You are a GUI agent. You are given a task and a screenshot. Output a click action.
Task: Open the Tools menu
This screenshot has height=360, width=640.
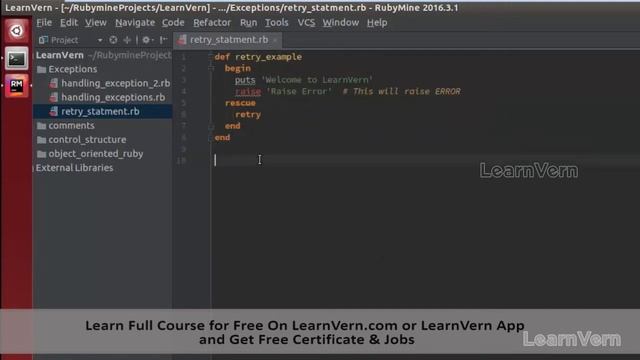[277, 22]
